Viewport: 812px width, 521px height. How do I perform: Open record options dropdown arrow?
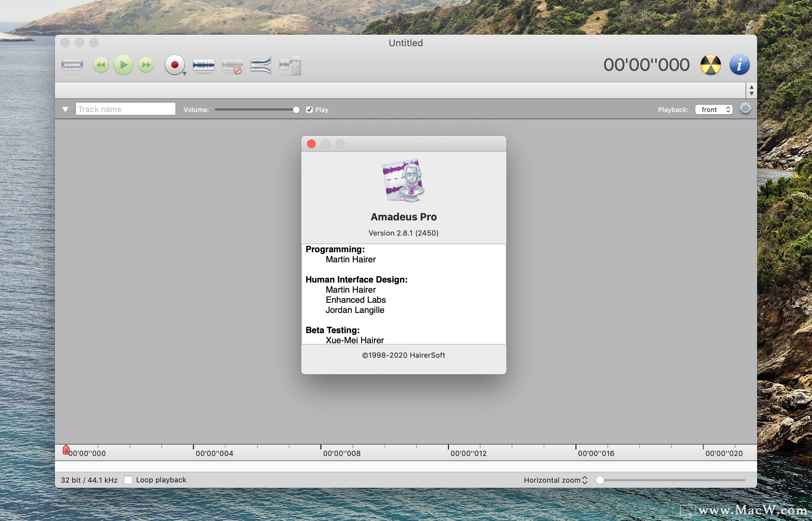185,74
